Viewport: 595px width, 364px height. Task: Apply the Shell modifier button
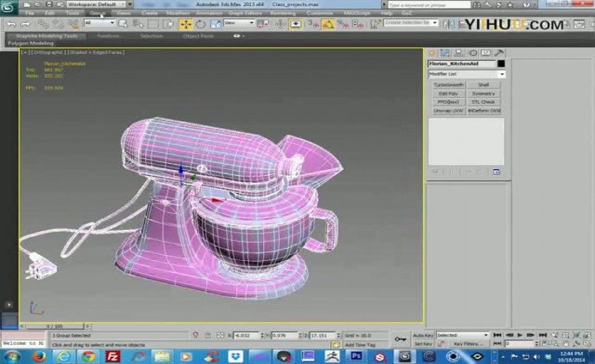tap(484, 84)
